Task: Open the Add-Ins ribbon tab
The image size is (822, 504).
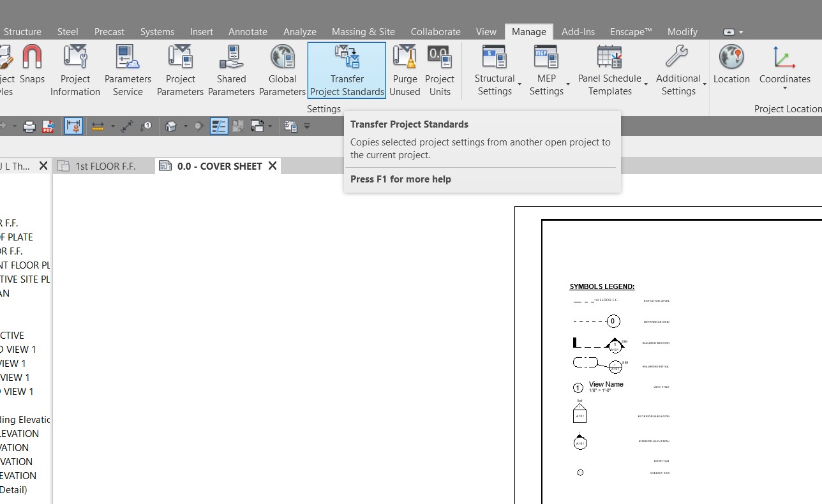Action: pos(578,31)
